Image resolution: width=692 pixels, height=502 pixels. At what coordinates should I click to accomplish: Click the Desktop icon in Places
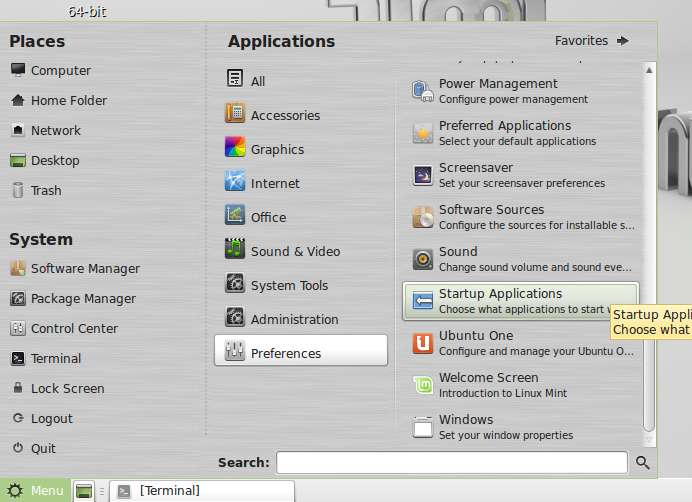click(18, 160)
